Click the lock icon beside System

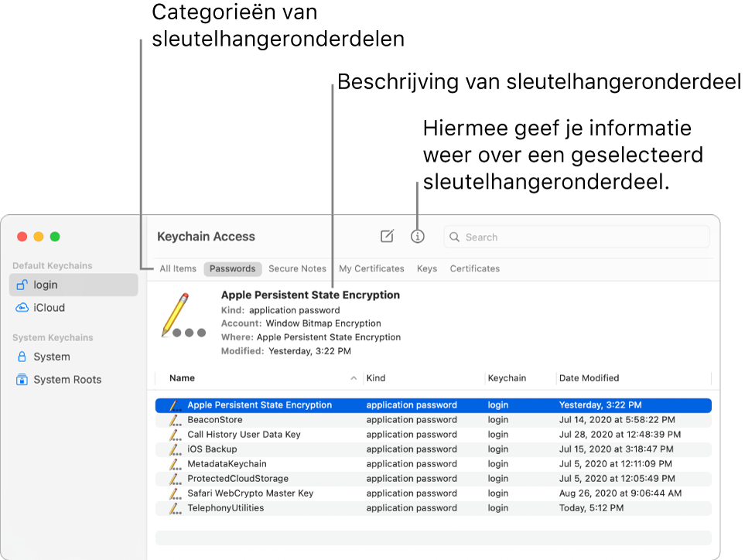click(22, 357)
